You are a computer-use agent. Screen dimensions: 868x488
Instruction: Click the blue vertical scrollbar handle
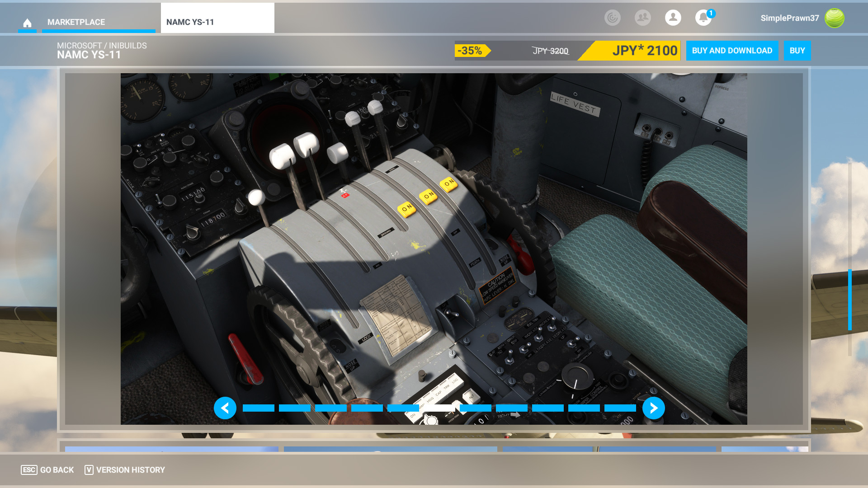[849, 300]
